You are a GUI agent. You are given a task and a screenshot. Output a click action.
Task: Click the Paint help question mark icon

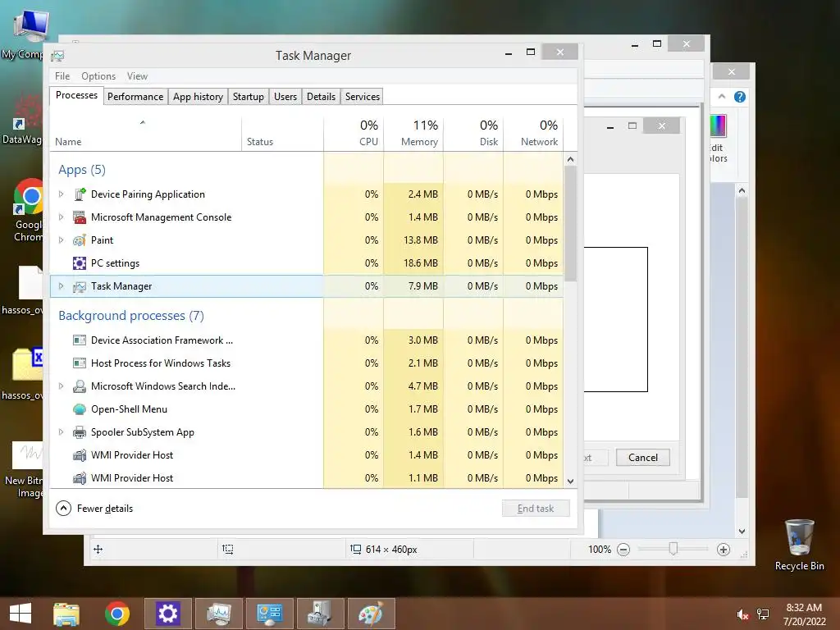pos(740,97)
